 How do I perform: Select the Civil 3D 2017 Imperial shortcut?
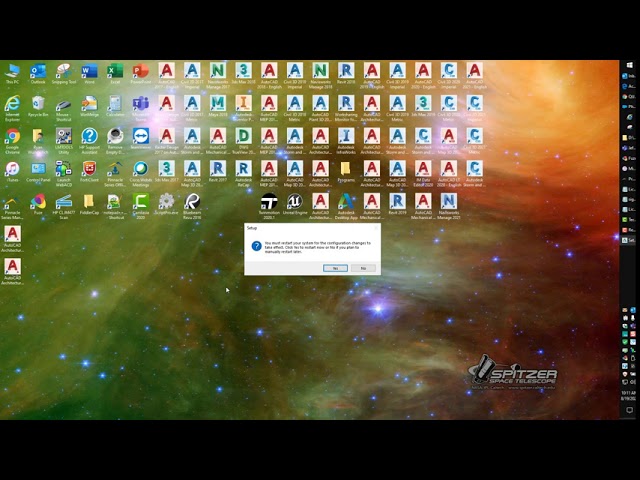click(192, 76)
